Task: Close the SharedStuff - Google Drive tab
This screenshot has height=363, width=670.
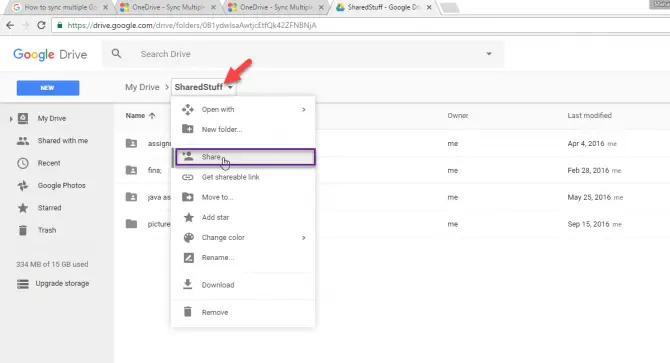Action: click(429, 7)
